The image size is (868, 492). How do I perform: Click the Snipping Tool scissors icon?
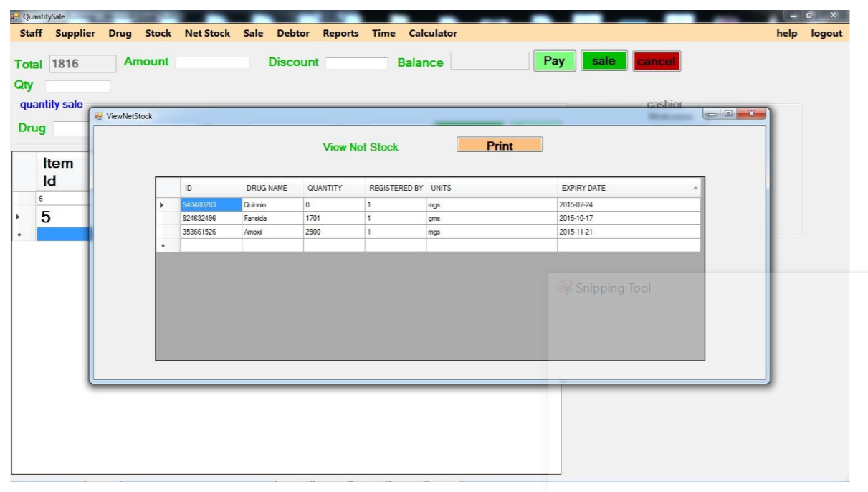pos(565,288)
